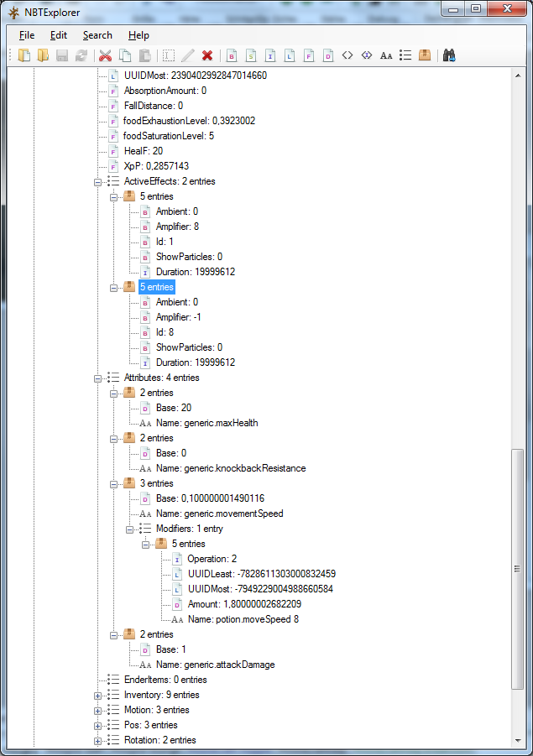This screenshot has width=533, height=756.
Task: Expand the Motion list node
Action: [x=97, y=711]
